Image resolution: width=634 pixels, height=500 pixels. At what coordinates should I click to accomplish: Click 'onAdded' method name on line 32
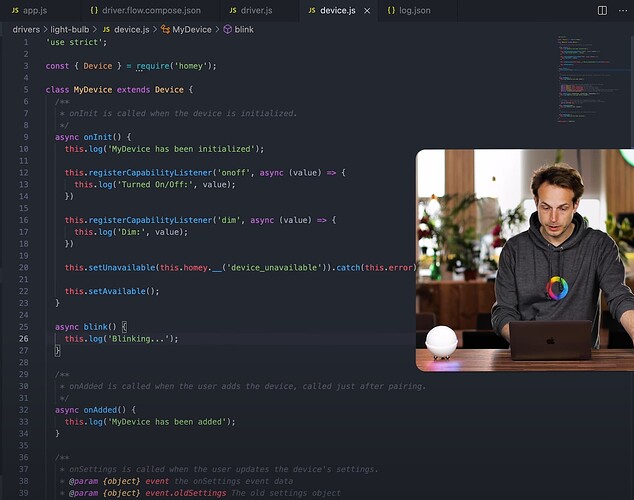pos(100,410)
